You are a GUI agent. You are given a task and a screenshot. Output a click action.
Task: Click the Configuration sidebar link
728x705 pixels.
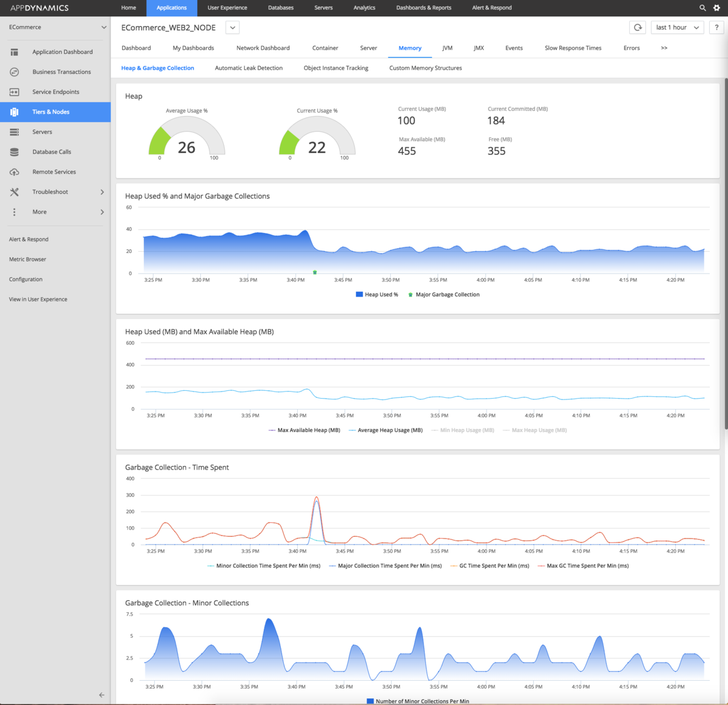tap(25, 280)
